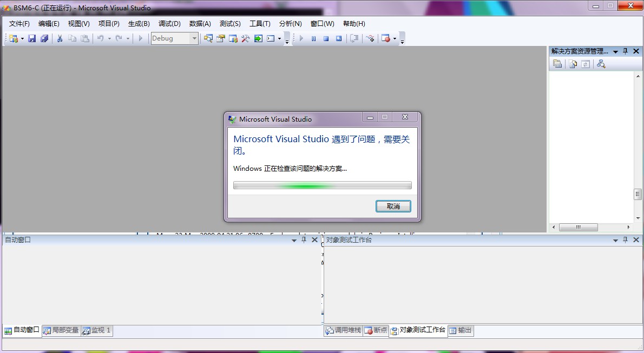Expand the Undo history dropdown arrow
Image resolution: width=644 pixels, height=353 pixels.
point(109,38)
